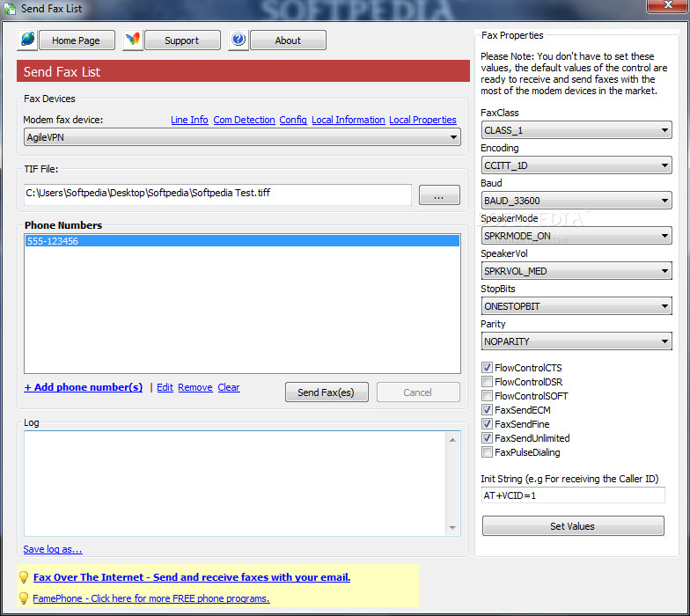Screen dimensions: 690x616
Task: Click the lightbulb icon next to Fax Over The Internet
Action: [25, 577]
